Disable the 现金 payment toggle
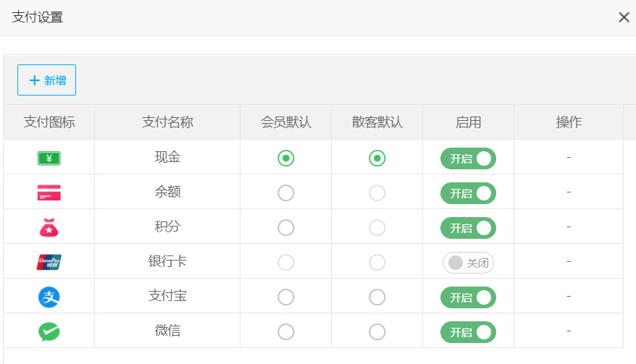This screenshot has width=636, height=364. tap(468, 158)
